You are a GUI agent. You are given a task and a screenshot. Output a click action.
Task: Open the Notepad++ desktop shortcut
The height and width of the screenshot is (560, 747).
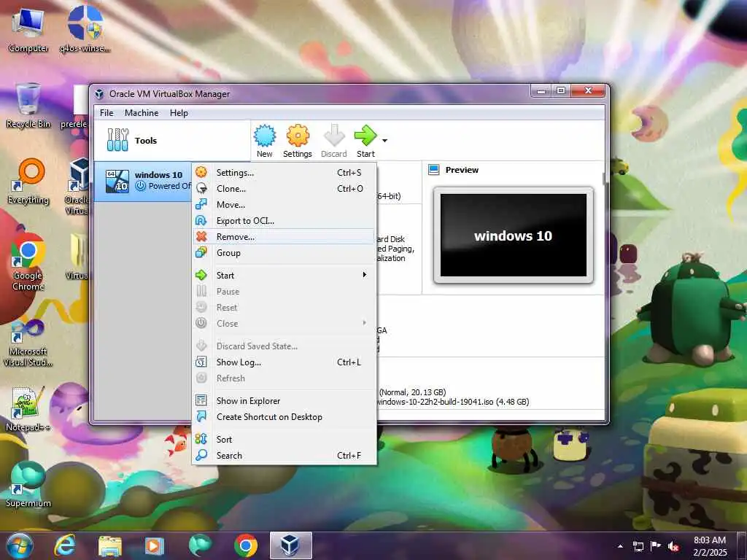click(28, 409)
